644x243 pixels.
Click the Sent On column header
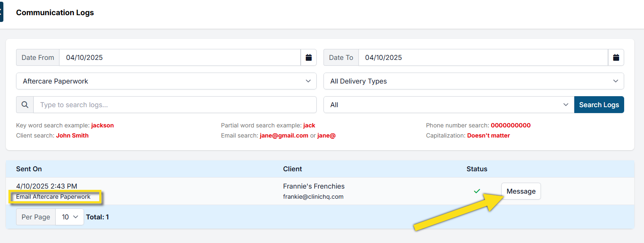point(29,169)
